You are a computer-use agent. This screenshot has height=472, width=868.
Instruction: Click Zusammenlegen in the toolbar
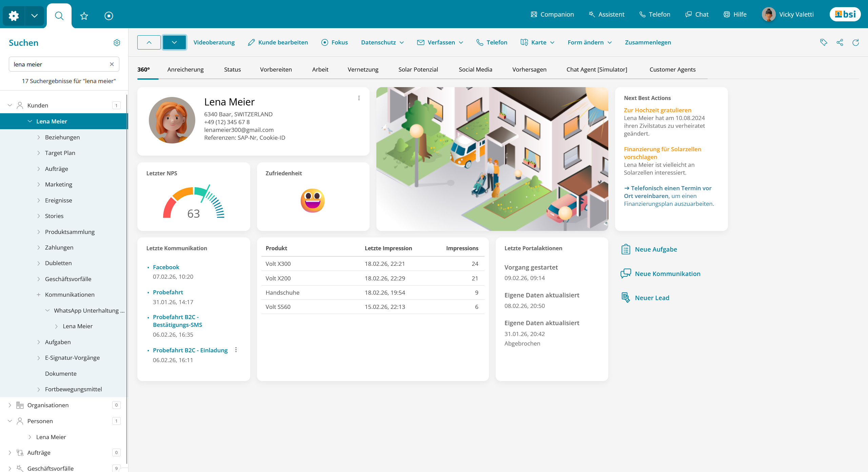point(648,42)
